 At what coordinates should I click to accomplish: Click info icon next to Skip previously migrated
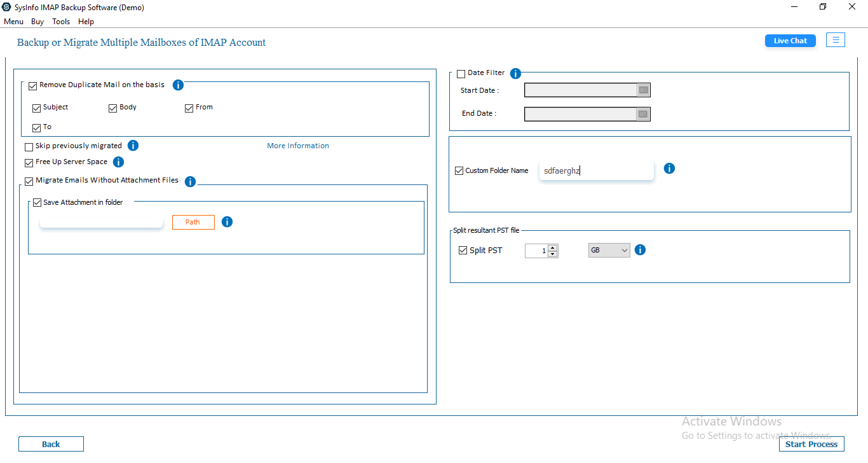coord(133,146)
